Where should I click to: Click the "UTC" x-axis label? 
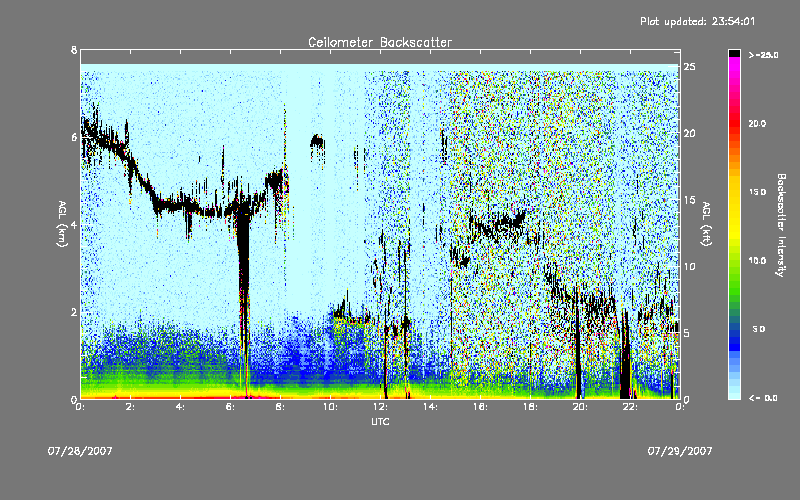380,421
